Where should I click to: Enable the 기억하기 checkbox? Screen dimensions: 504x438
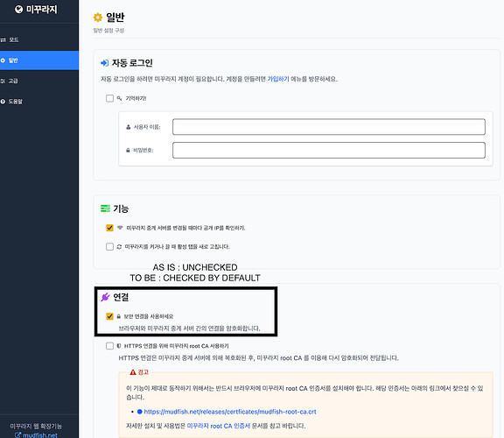109,98
